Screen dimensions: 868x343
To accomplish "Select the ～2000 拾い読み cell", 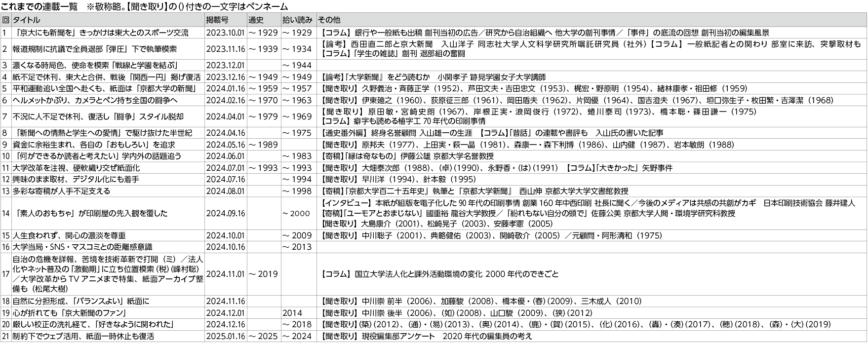I will (296, 214).
